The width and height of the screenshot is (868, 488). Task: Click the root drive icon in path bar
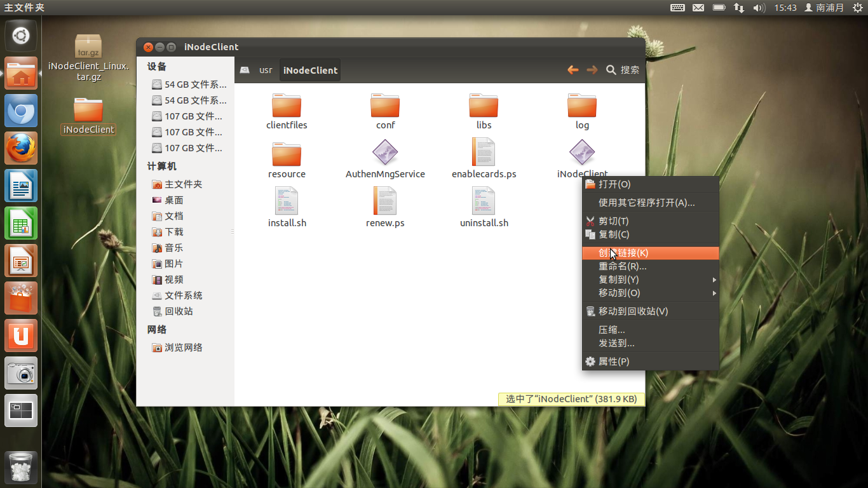(245, 70)
